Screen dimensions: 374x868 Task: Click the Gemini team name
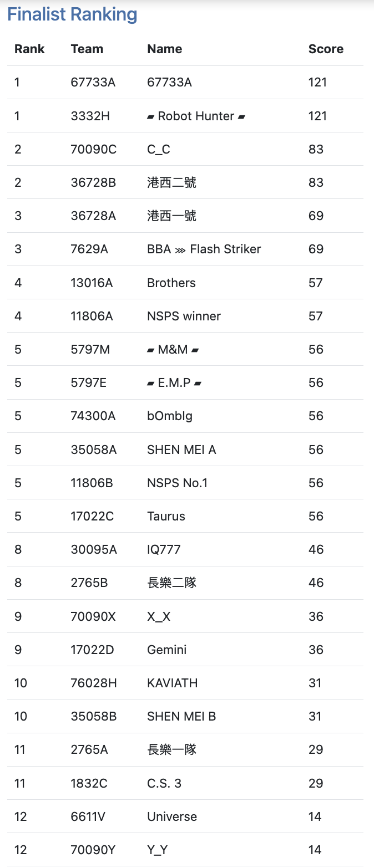pyautogui.click(x=166, y=650)
